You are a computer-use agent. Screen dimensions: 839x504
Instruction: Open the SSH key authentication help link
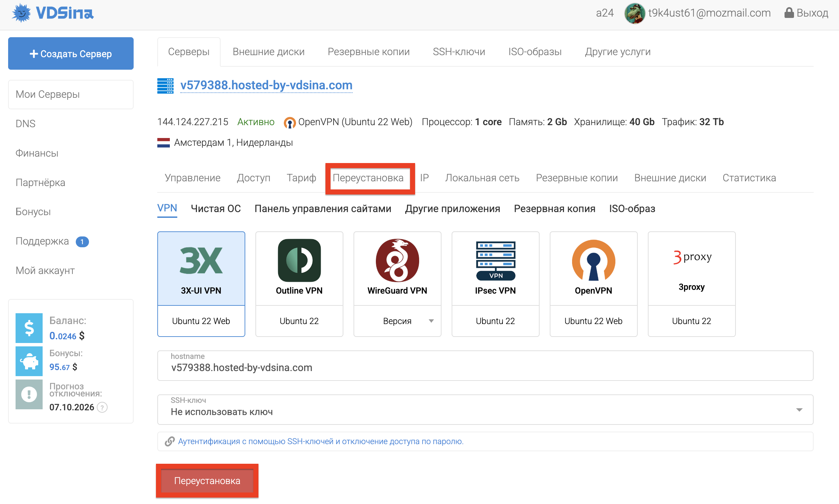click(320, 441)
